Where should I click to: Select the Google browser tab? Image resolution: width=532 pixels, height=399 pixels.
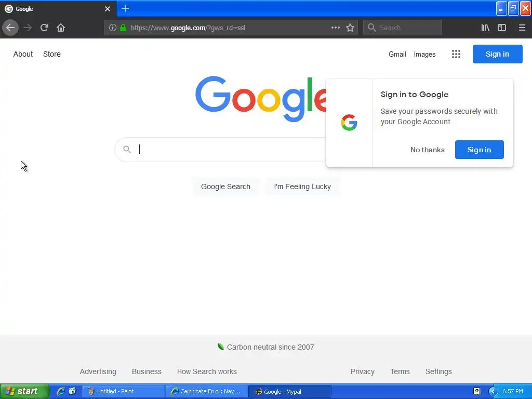pyautogui.click(x=58, y=9)
